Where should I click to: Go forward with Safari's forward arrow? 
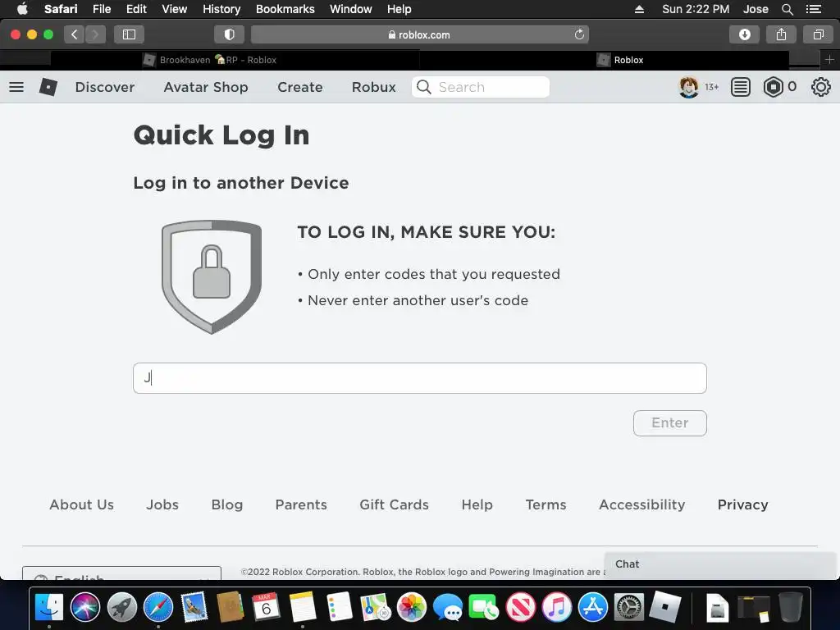[x=95, y=34]
